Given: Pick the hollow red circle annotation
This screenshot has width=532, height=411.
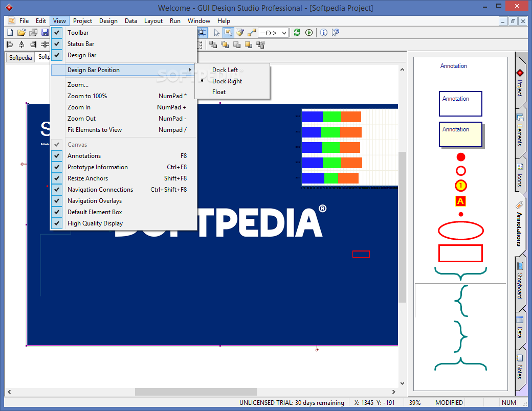Looking at the screenshot, I should 461,171.
